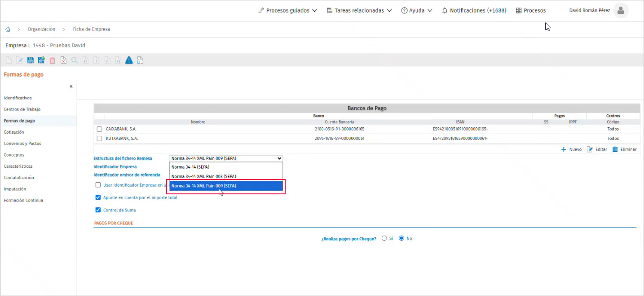Click the IBAN column header
644x296 pixels.
point(460,122)
